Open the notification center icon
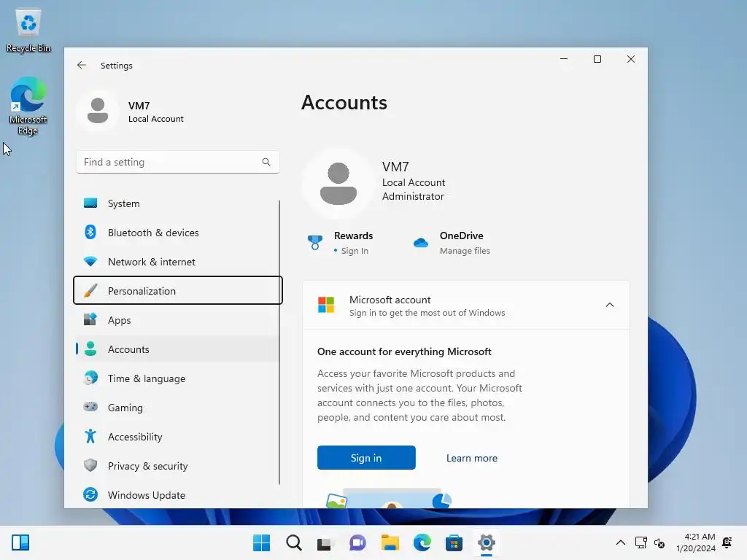 (727, 542)
